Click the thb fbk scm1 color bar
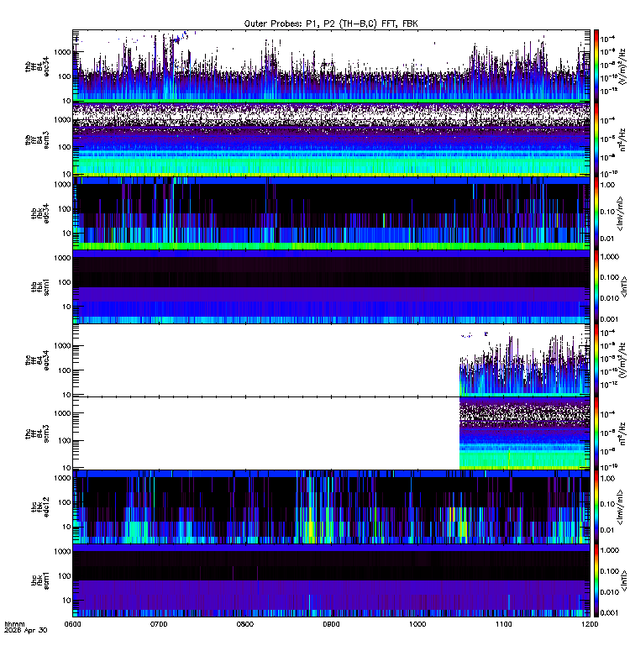The width and height of the screenshot is (630, 672). 596,286
